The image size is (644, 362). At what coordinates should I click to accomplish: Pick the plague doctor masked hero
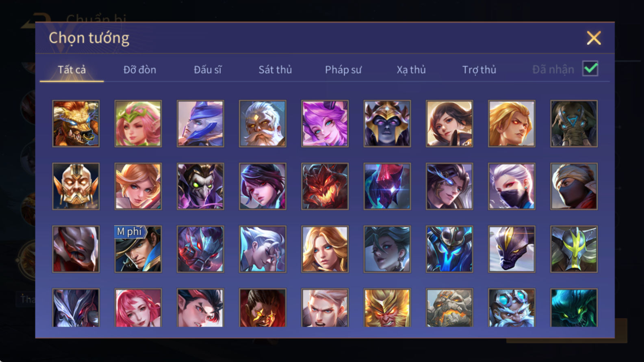click(200, 186)
